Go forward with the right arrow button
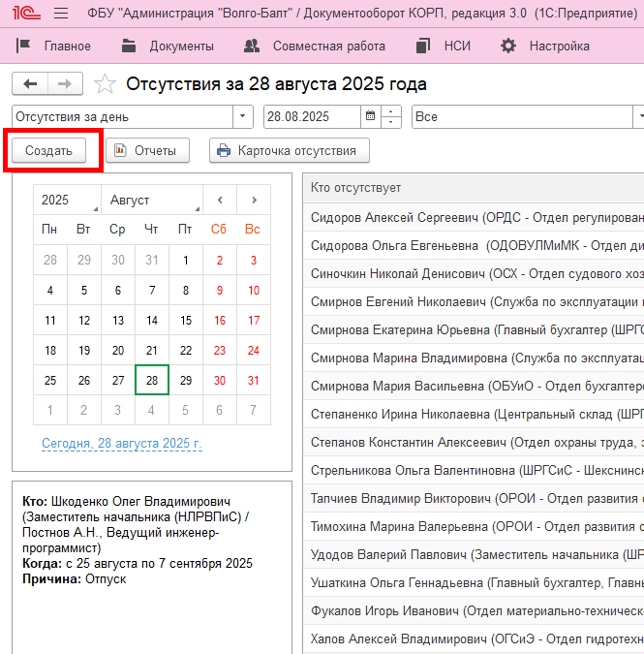644x654 pixels. click(65, 84)
